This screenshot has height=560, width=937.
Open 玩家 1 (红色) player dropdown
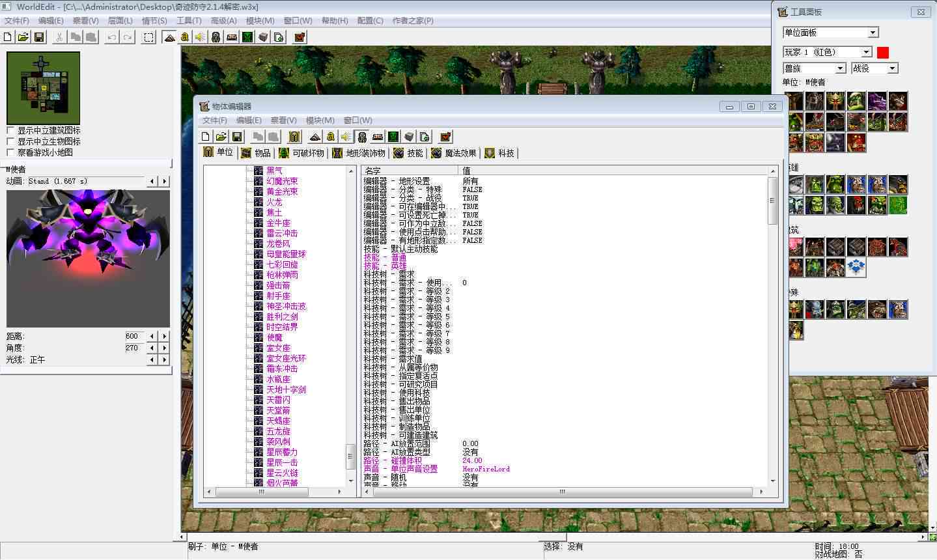(x=827, y=52)
